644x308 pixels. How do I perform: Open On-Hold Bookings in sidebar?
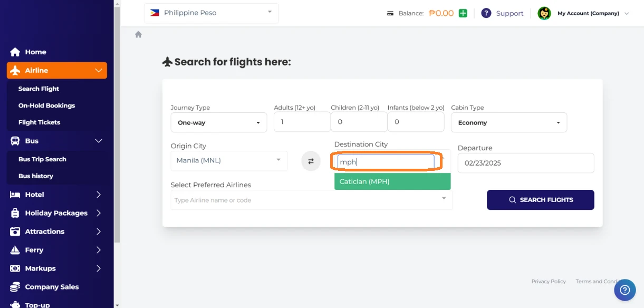pyautogui.click(x=46, y=105)
